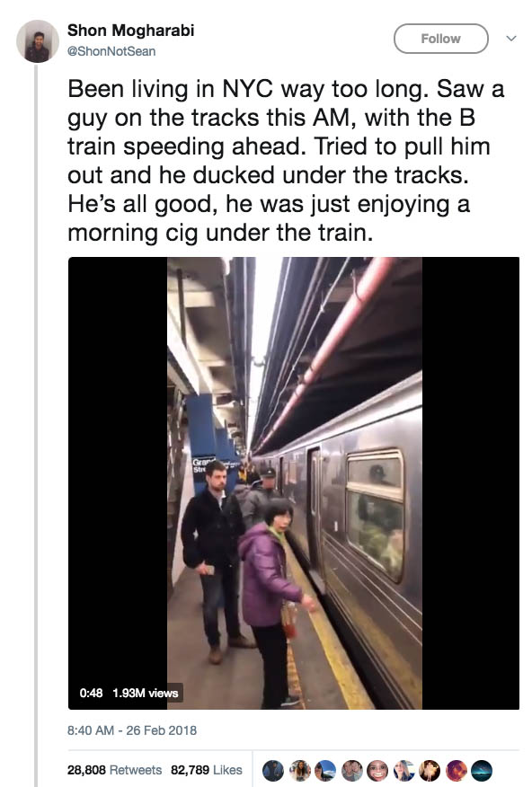The width and height of the screenshot is (532, 787).
Task: Click the Follow button
Action: click(x=440, y=39)
